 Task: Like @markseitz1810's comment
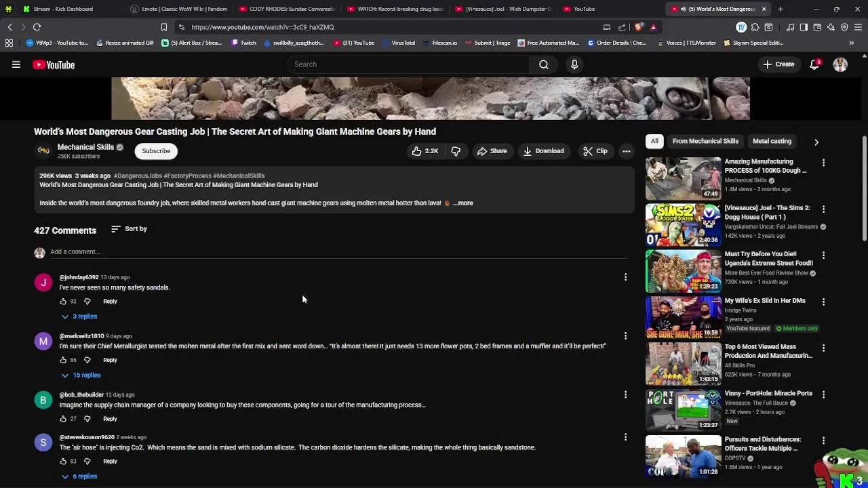point(63,360)
